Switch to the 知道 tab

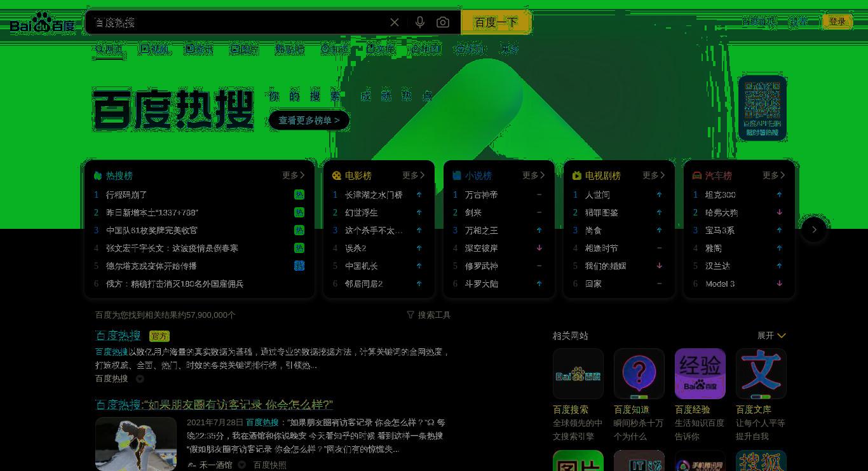[x=335, y=49]
